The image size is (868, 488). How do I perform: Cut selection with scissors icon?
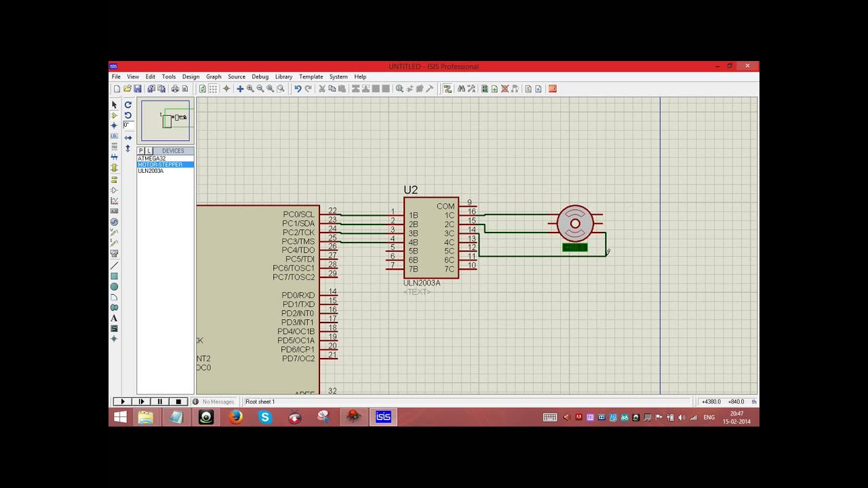tap(322, 89)
